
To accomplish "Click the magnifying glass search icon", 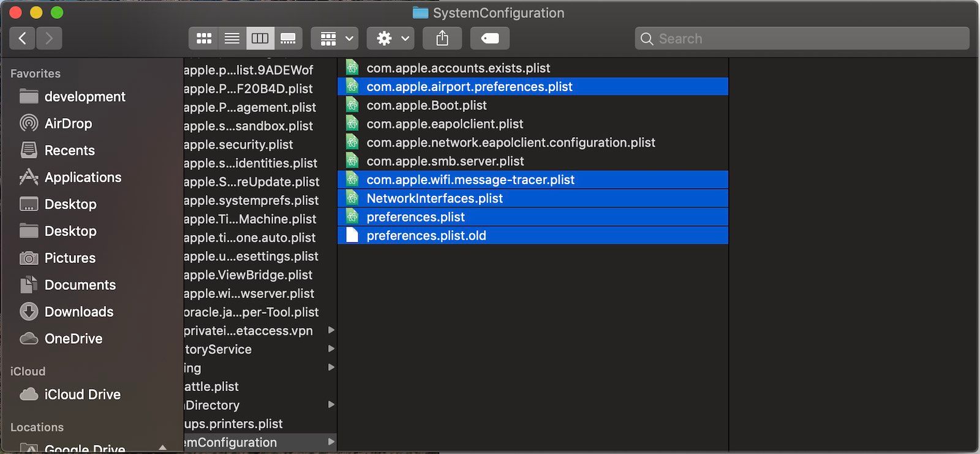I will (647, 39).
